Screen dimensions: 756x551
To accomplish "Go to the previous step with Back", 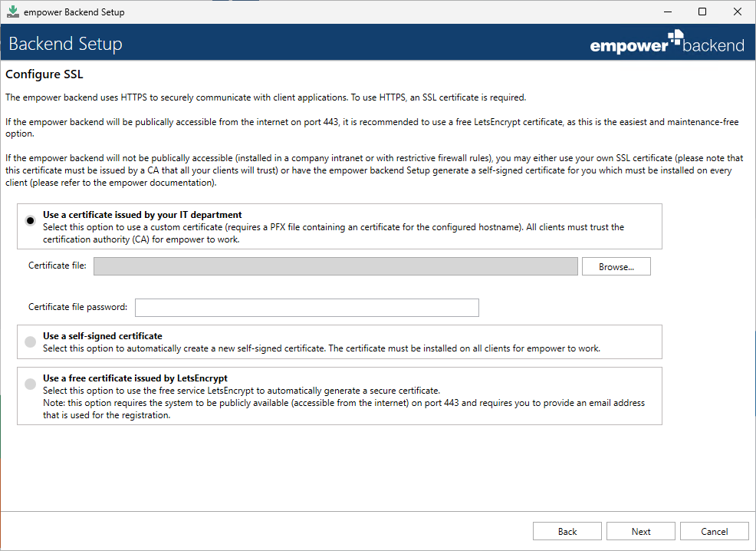I will [x=567, y=531].
